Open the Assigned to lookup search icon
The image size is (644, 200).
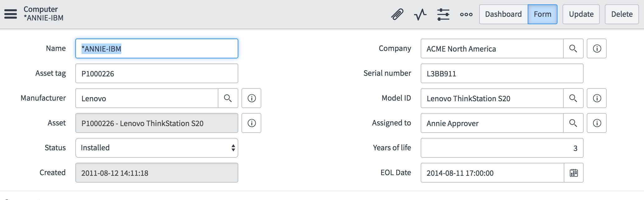click(573, 123)
